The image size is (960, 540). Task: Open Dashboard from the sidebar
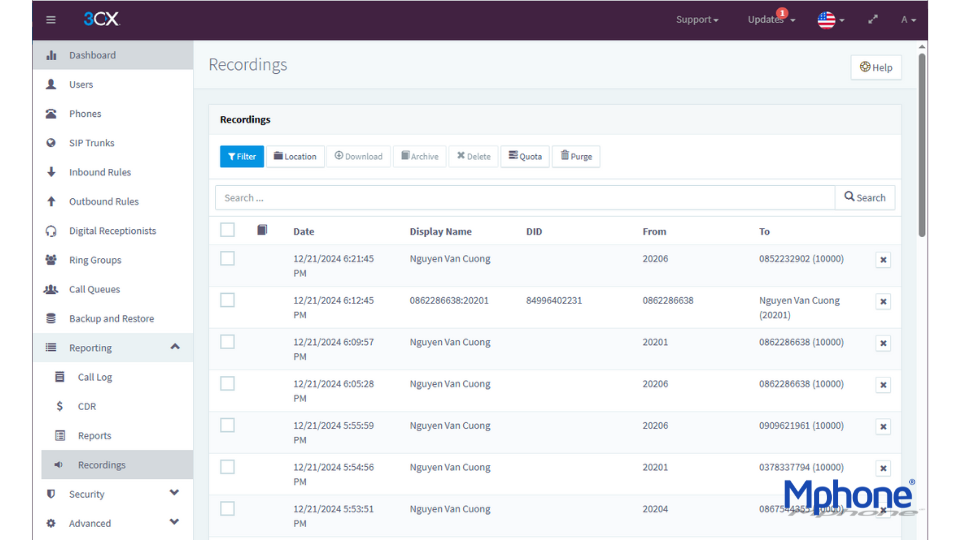(x=113, y=55)
